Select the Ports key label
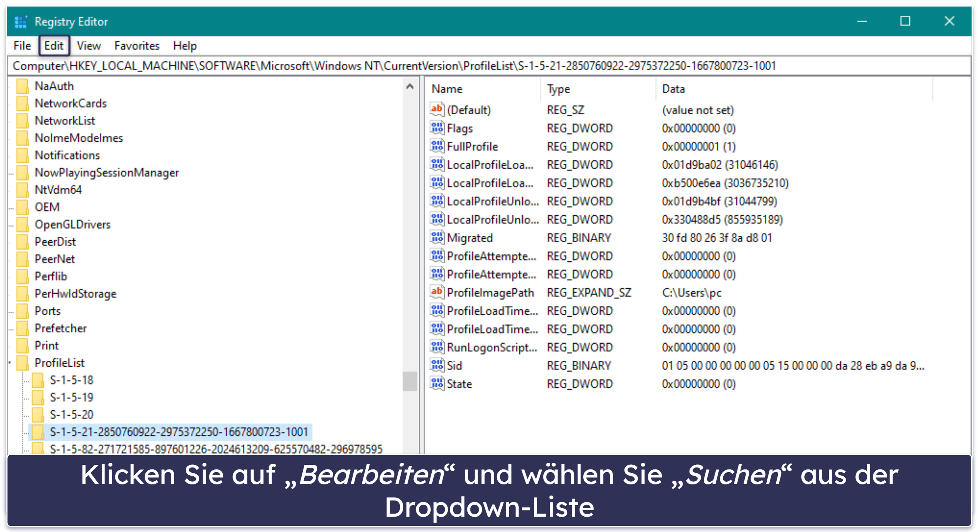Screen dimensions: 980x532 point(48,311)
